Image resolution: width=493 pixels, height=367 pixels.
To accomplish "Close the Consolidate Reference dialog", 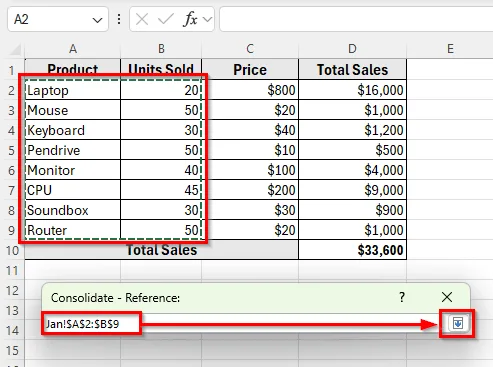I will pos(447,297).
